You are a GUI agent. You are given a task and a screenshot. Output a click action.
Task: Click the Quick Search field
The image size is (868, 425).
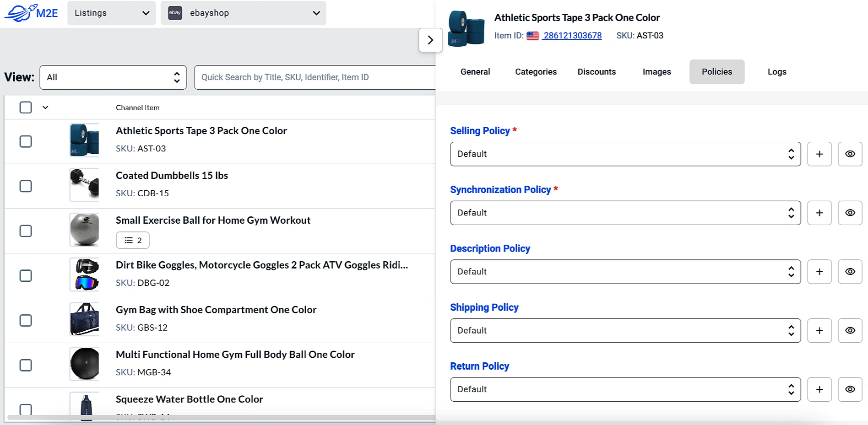pyautogui.click(x=315, y=77)
